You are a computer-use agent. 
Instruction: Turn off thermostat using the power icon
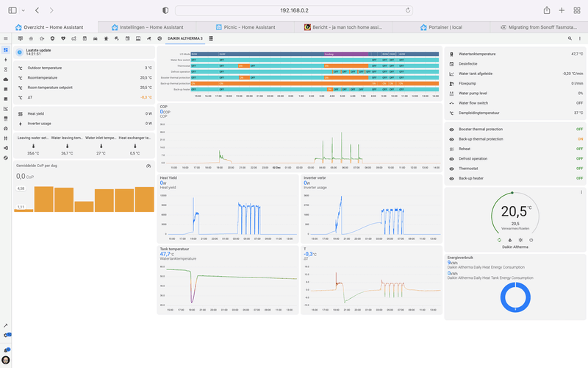(531, 240)
